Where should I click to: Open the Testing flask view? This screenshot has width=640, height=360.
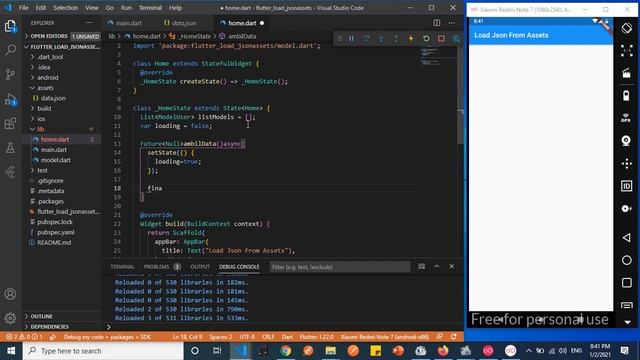point(10,148)
